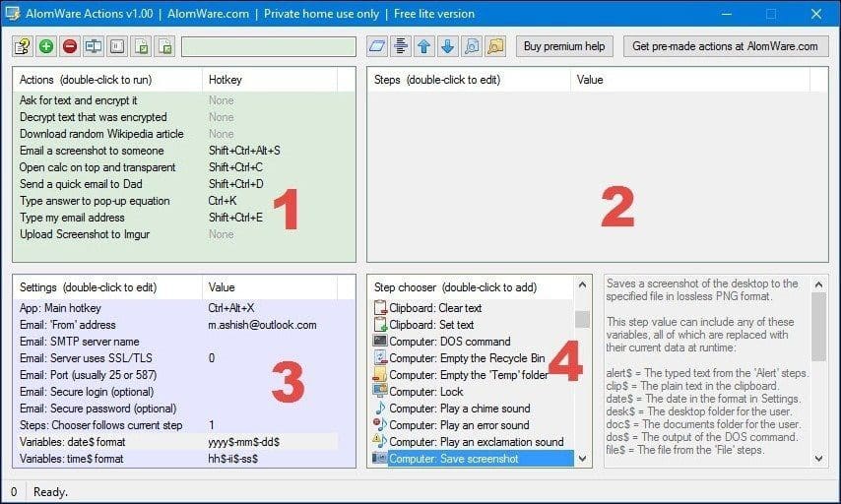
Task: Select the Email 'From' address setting
Action: click(x=68, y=325)
